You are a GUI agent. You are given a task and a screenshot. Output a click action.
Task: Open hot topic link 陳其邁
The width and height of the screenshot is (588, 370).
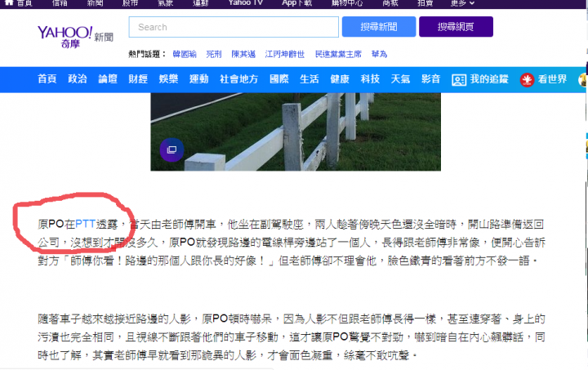(x=243, y=55)
